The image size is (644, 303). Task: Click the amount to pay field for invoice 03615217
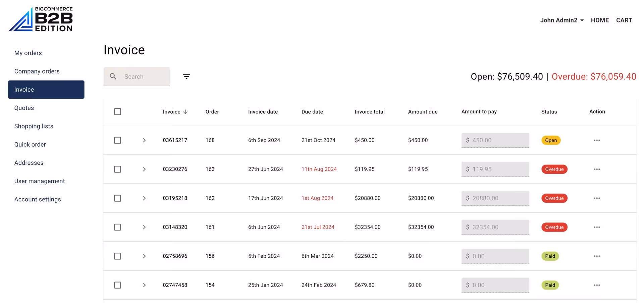(x=495, y=140)
